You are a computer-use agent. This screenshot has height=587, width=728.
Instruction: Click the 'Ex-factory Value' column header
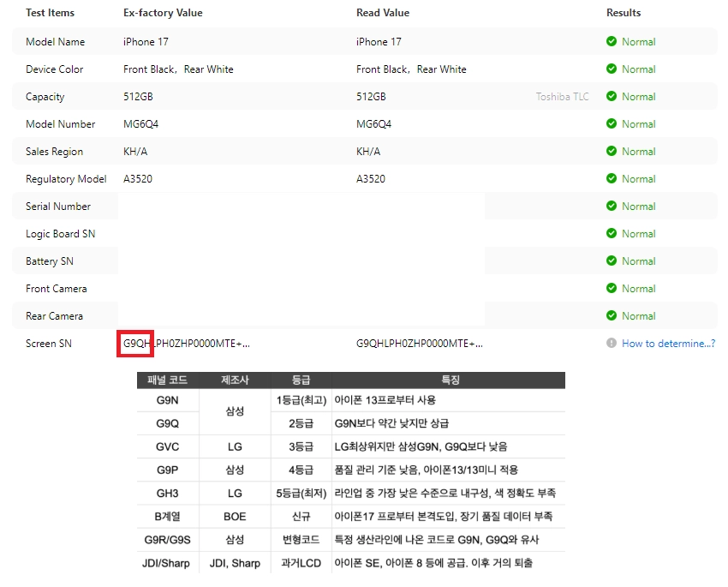163,13
